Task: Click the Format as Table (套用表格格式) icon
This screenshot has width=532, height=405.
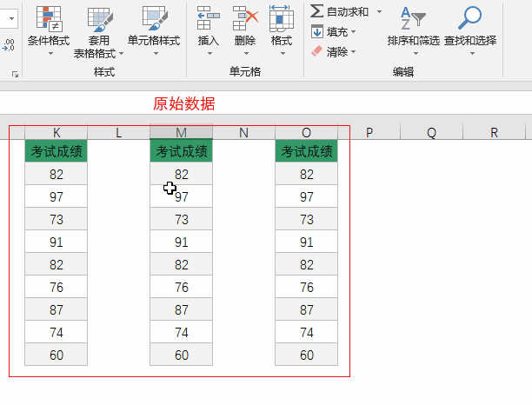Action: [100, 20]
